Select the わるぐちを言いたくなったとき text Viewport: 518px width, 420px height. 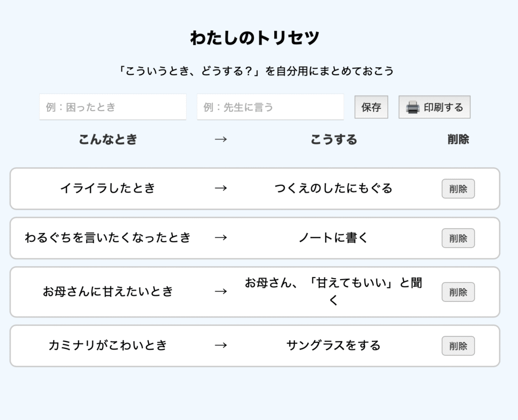(x=108, y=238)
